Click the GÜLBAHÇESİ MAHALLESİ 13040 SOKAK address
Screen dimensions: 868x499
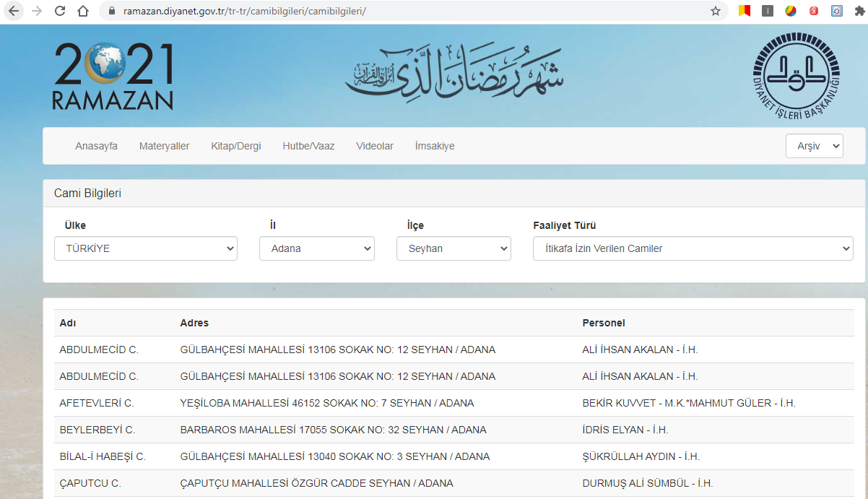[x=335, y=456]
